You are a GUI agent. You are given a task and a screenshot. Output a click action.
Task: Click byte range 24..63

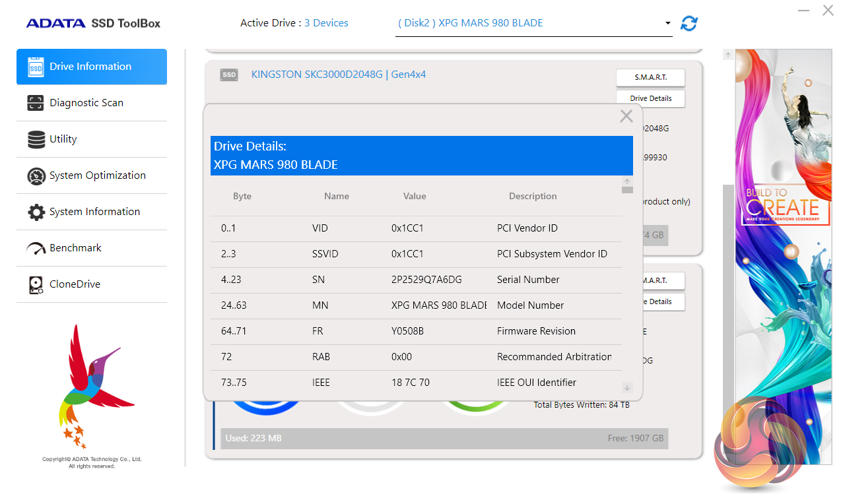click(234, 305)
